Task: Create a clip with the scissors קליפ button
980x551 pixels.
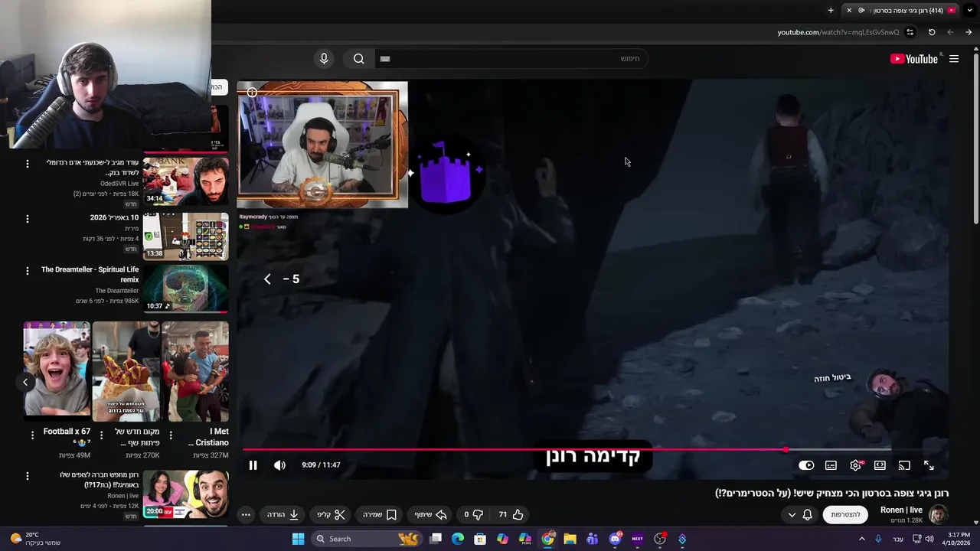Action: (332, 514)
